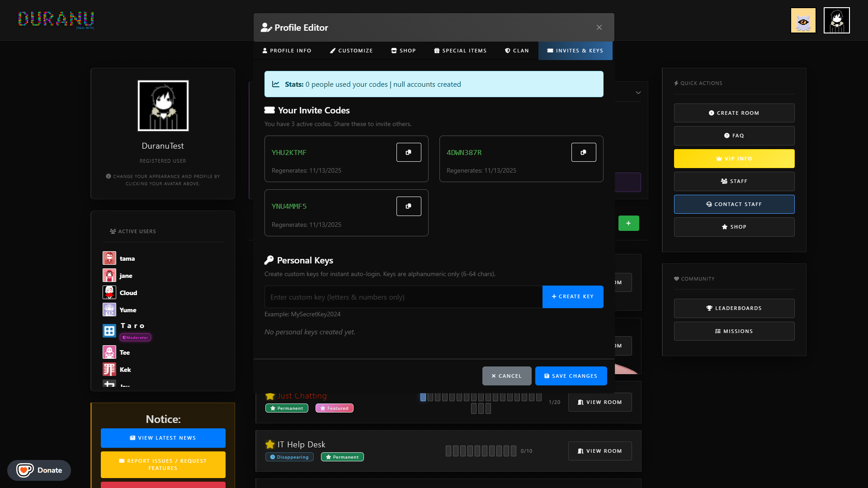Expand the chevron beside the modal
Screen dimensions: 868x488
coord(638,93)
